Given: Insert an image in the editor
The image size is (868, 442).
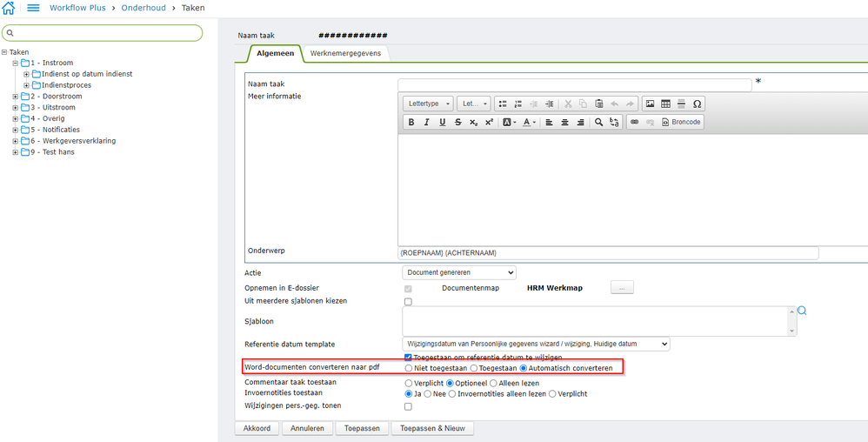Looking at the screenshot, I should pyautogui.click(x=650, y=104).
